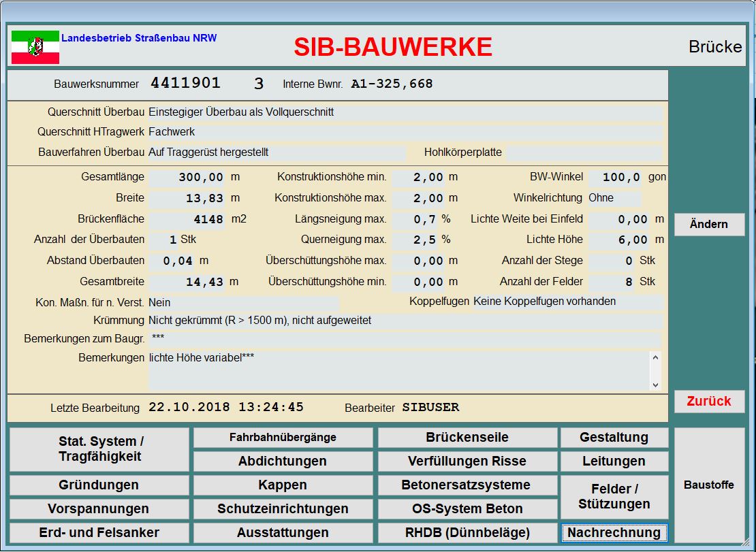Click the 'Brücke' label at top right
The image size is (756, 552).
[715, 47]
